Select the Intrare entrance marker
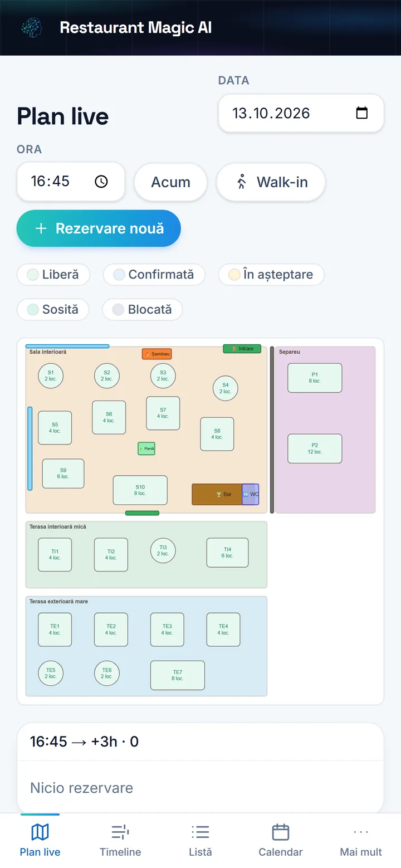Screen dimensions: 401x868 242,349
